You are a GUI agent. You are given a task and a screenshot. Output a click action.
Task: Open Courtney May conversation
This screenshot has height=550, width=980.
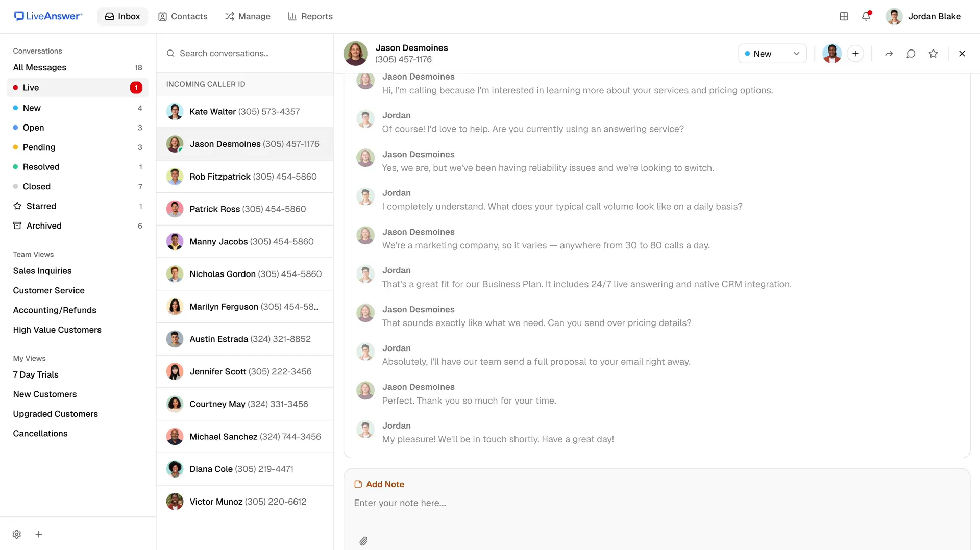click(x=244, y=404)
